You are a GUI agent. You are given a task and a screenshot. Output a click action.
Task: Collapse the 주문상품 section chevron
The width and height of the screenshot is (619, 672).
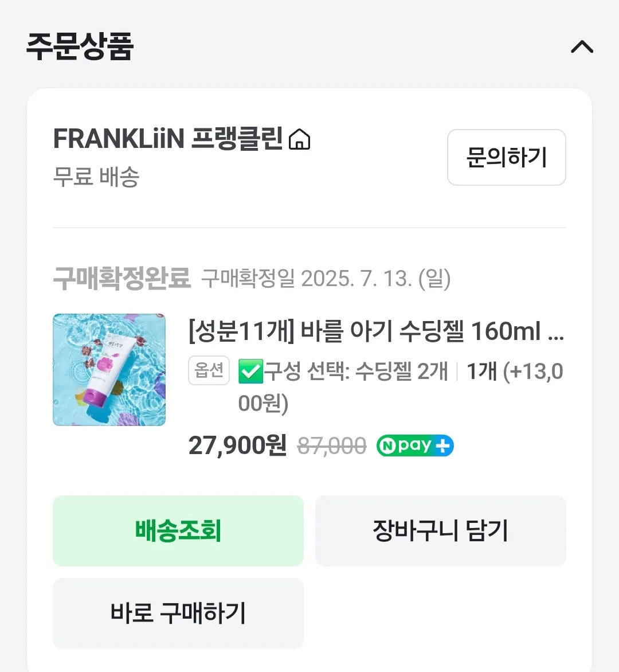pyautogui.click(x=582, y=46)
